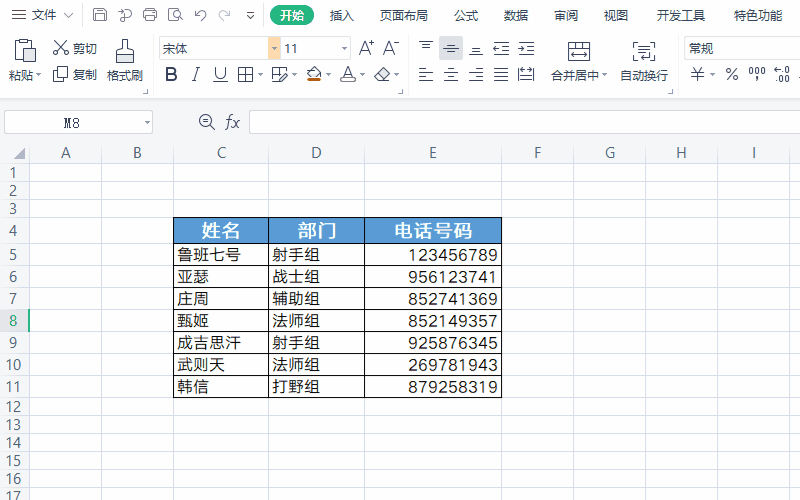Expand the borders dropdown arrow
The height and width of the screenshot is (500, 800).
pyautogui.click(x=260, y=75)
